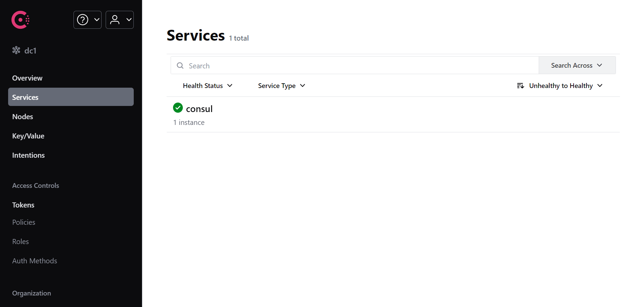Go to the Key/Value page
Screen dimensions: 644x307
(28, 136)
